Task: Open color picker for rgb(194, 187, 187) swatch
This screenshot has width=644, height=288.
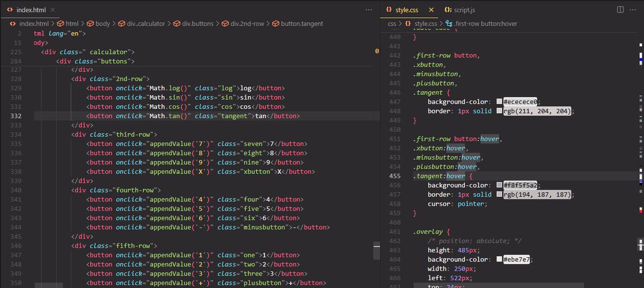Action: (x=499, y=195)
